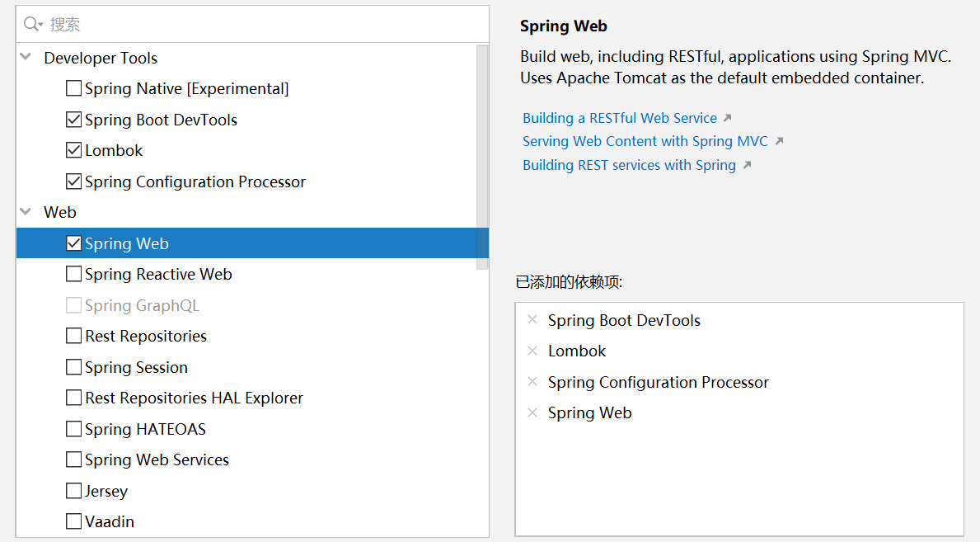Image resolution: width=980 pixels, height=542 pixels.
Task: Check the Spring Web Services checkbox
Action: pyautogui.click(x=73, y=460)
